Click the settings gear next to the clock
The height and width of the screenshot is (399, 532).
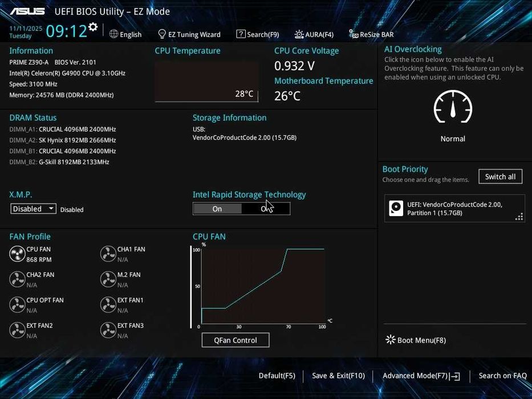[x=92, y=27]
